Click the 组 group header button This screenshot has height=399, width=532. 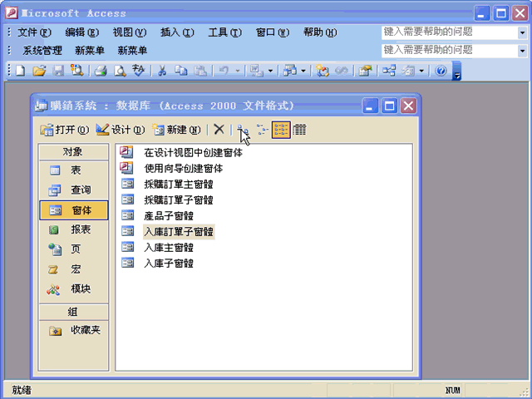[x=74, y=312]
